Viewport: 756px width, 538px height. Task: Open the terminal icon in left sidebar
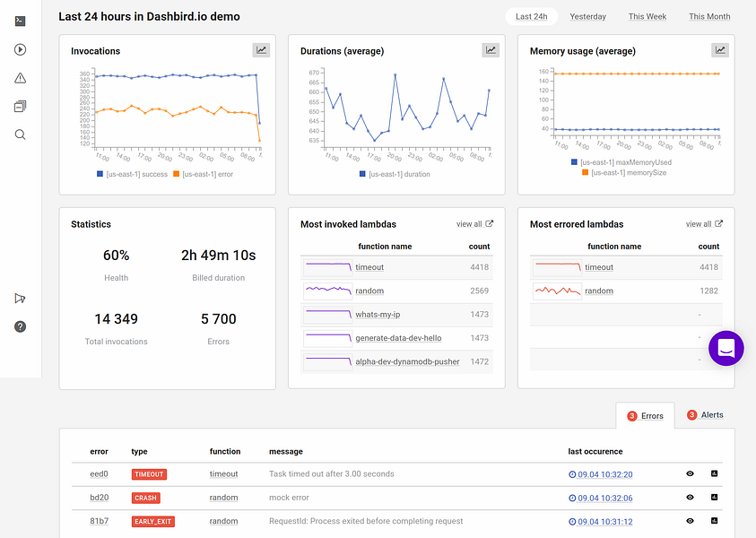tap(21, 21)
